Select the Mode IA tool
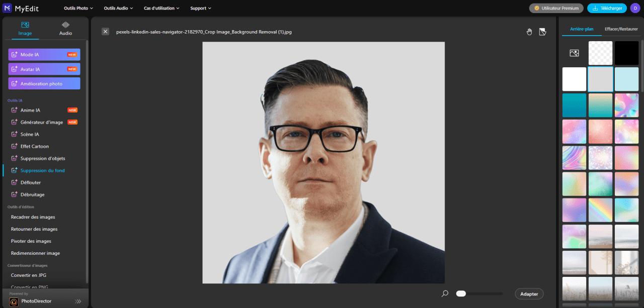644x308 pixels. tap(44, 54)
